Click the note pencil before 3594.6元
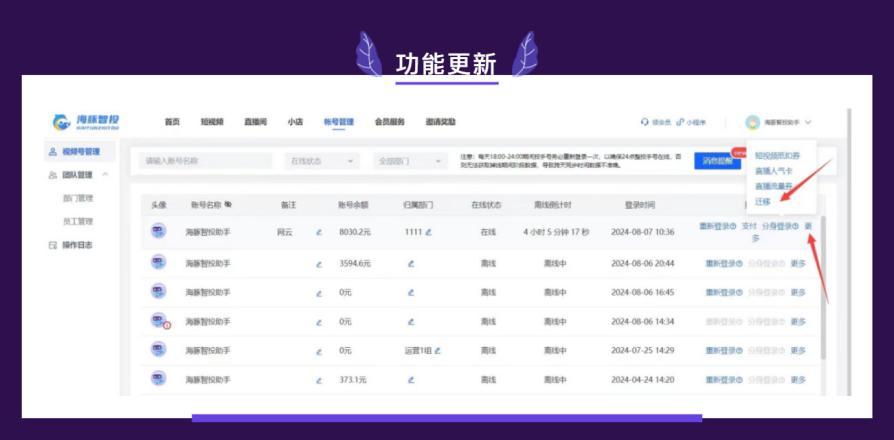The height and width of the screenshot is (440, 894). [319, 264]
